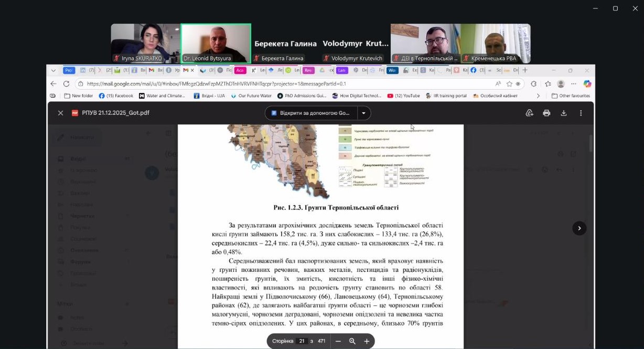Download the PDF file
This screenshot has height=349, width=644.
point(564,113)
